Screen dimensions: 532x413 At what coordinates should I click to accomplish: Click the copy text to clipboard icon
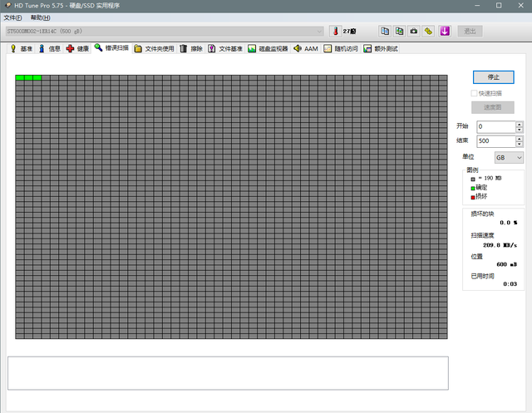(385, 32)
